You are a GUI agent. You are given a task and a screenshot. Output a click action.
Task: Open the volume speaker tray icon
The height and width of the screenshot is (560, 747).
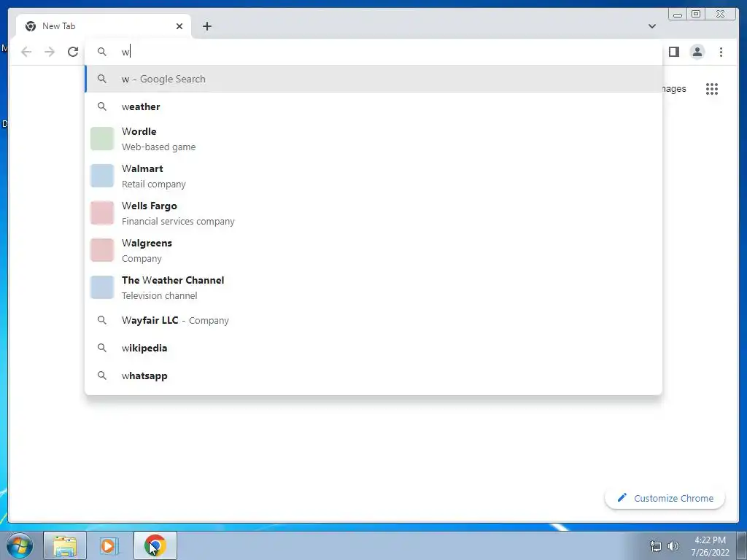coord(673,546)
